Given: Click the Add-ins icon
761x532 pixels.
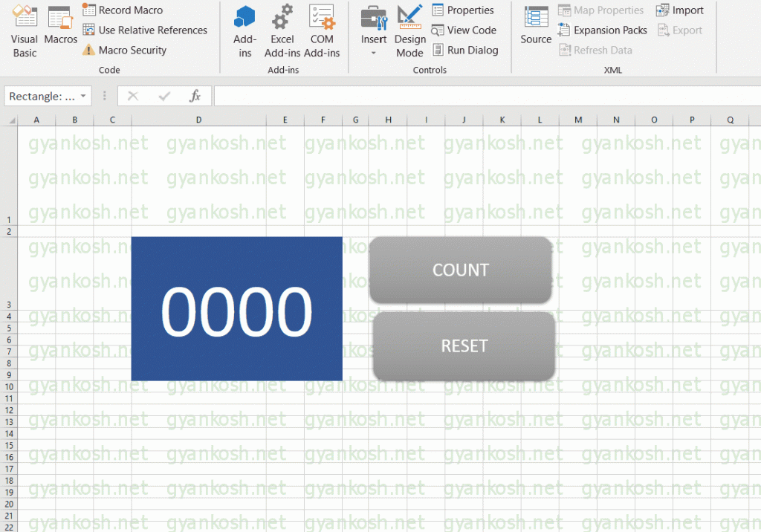Looking at the screenshot, I should coord(245,31).
